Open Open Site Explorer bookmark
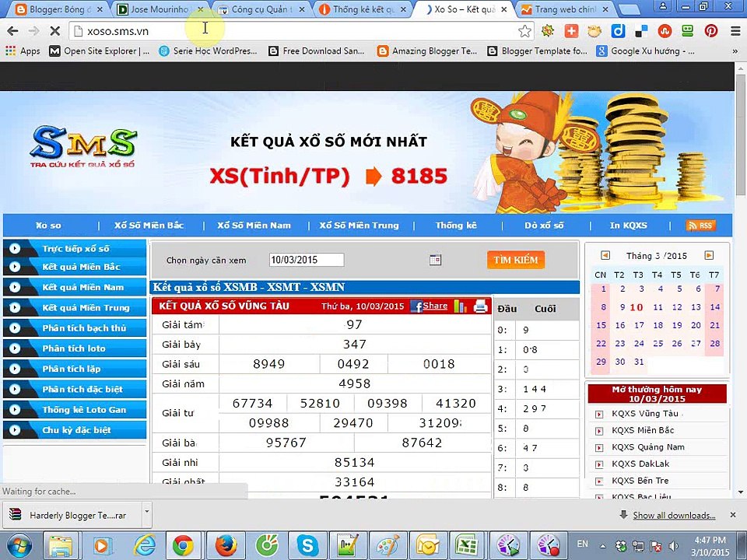This screenshot has height=560, width=747. click(x=100, y=51)
